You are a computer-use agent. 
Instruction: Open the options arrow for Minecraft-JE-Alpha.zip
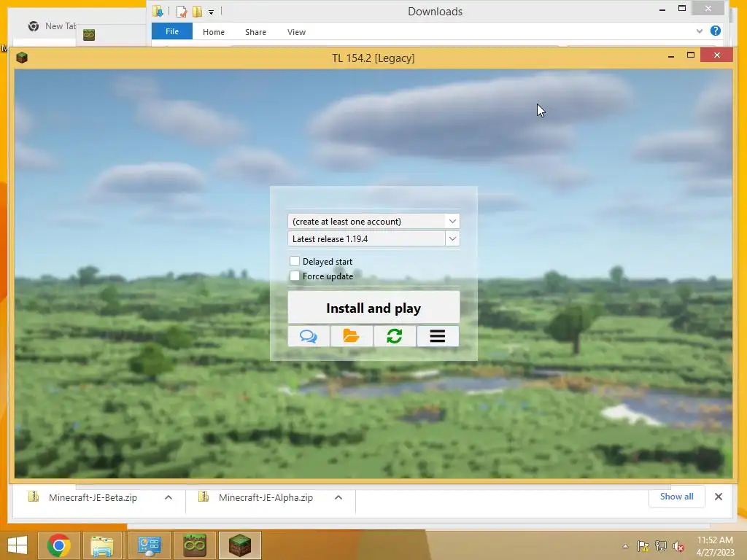coord(338,497)
